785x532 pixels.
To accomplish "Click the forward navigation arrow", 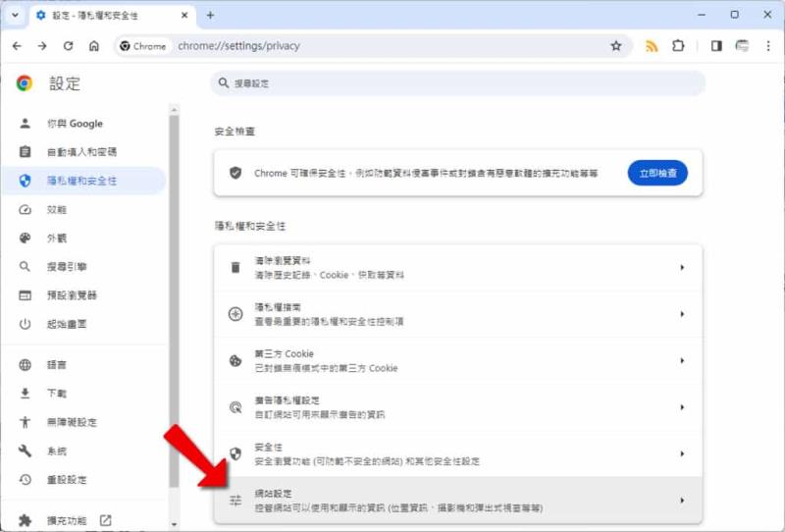I will pos(42,46).
